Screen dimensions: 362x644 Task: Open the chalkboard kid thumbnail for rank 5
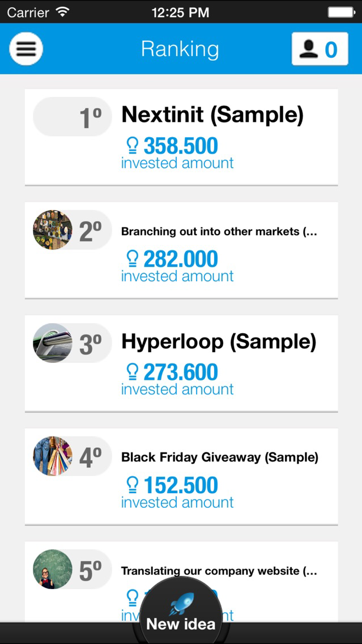pos(53,569)
